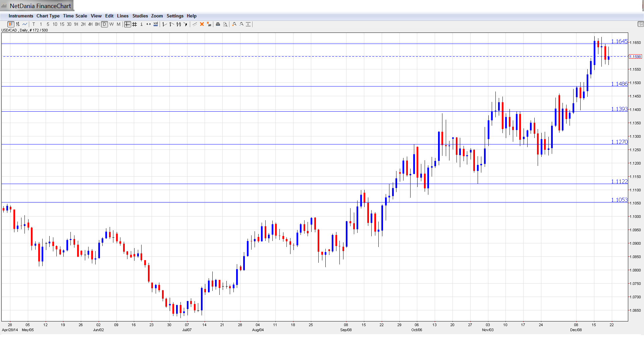Click the red X delete icon
This screenshot has height=362, width=644.
pos(202,24)
